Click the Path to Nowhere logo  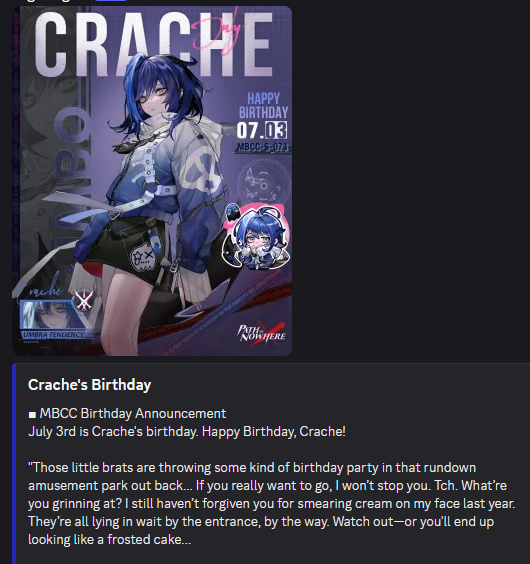click(x=261, y=334)
